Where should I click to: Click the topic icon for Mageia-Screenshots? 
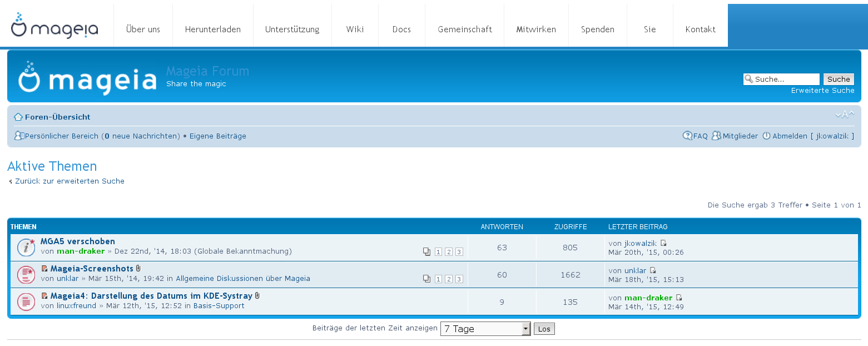pos(26,274)
